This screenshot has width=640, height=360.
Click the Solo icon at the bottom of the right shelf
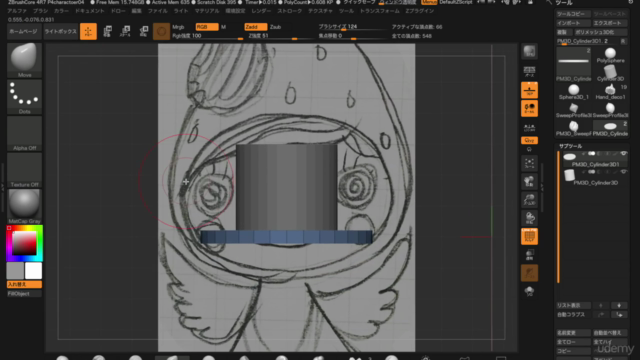pos(529,291)
